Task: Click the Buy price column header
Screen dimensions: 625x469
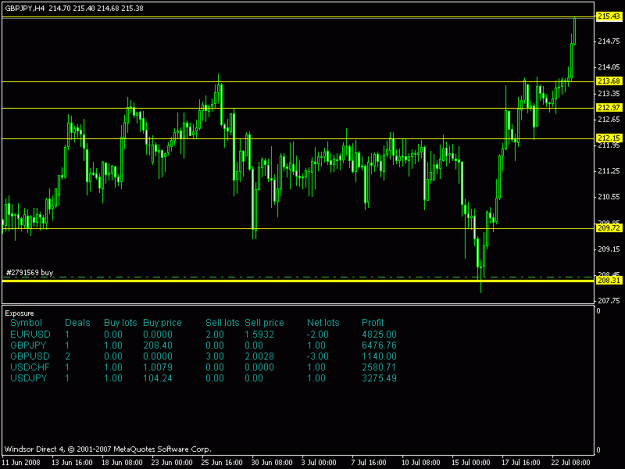Action: point(162,323)
